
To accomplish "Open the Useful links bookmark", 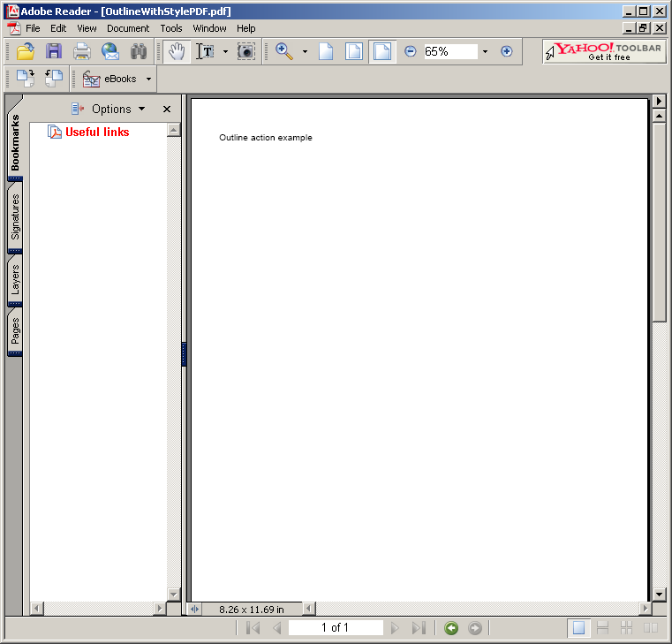I will click(x=97, y=132).
